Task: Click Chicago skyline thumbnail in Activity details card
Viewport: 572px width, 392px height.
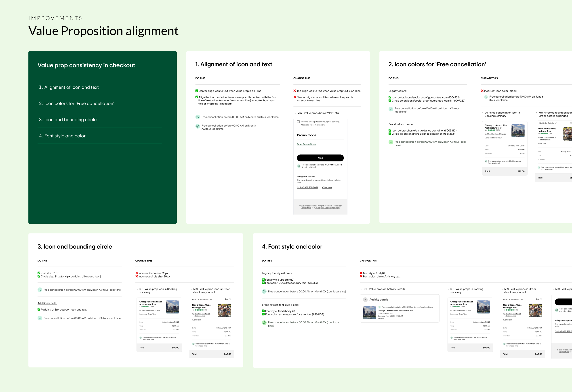Action: pyautogui.click(x=369, y=312)
